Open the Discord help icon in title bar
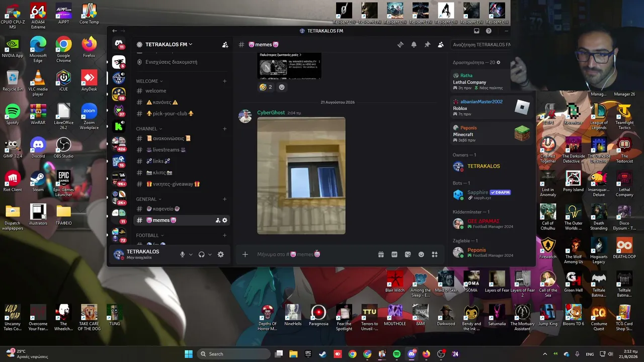 tap(489, 31)
